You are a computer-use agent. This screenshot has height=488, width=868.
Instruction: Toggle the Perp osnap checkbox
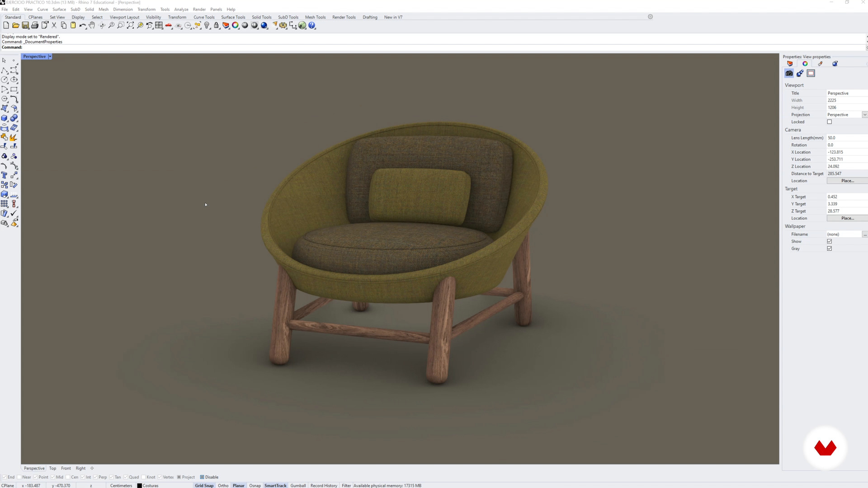[95, 477]
